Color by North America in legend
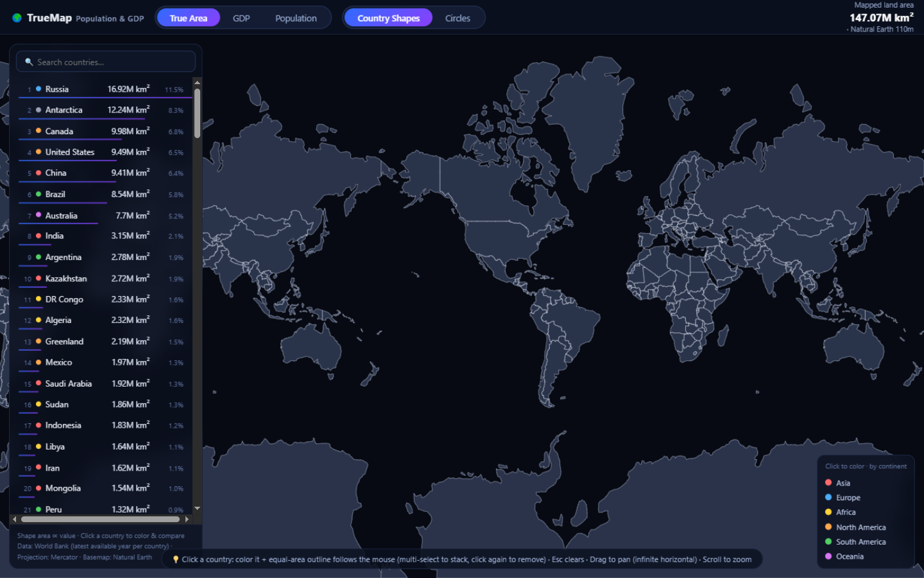Viewport: 924px width, 578px height. click(x=855, y=527)
